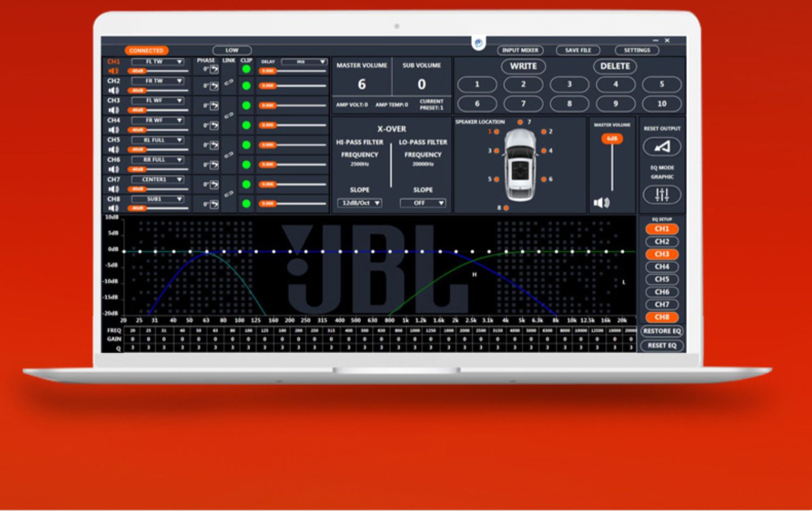812x511 pixels.
Task: Open the CH5 RL FULL speaker dropdown
Action: pos(158,140)
